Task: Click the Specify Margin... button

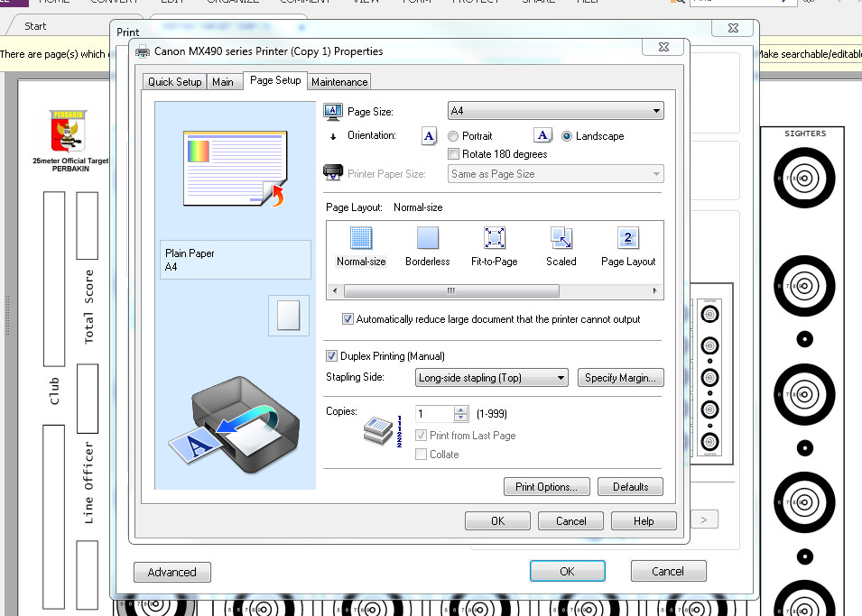Action: (621, 378)
